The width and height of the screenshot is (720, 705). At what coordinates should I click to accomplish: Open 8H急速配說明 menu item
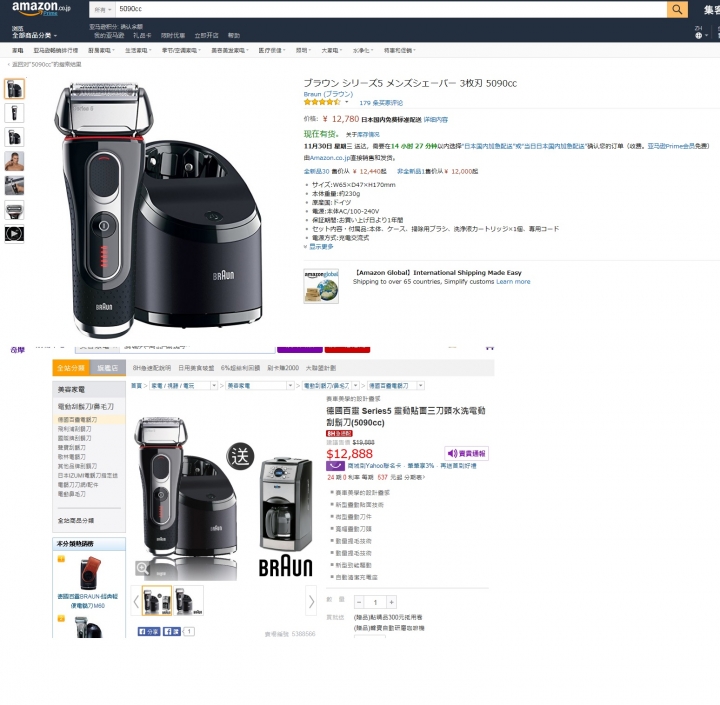click(x=152, y=368)
